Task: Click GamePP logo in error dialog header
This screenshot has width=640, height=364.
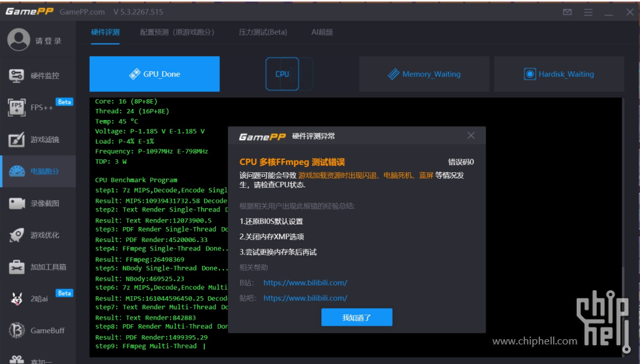Action: pos(262,136)
